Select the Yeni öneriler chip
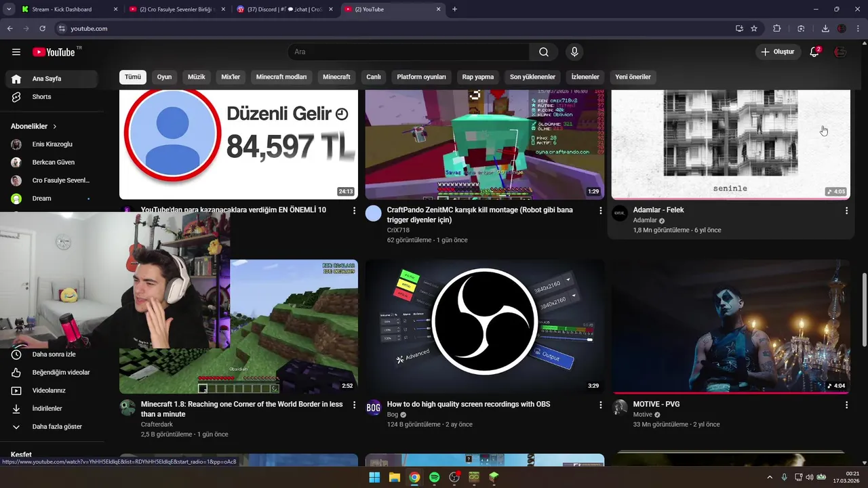Viewport: 868px width, 488px height. click(633, 77)
